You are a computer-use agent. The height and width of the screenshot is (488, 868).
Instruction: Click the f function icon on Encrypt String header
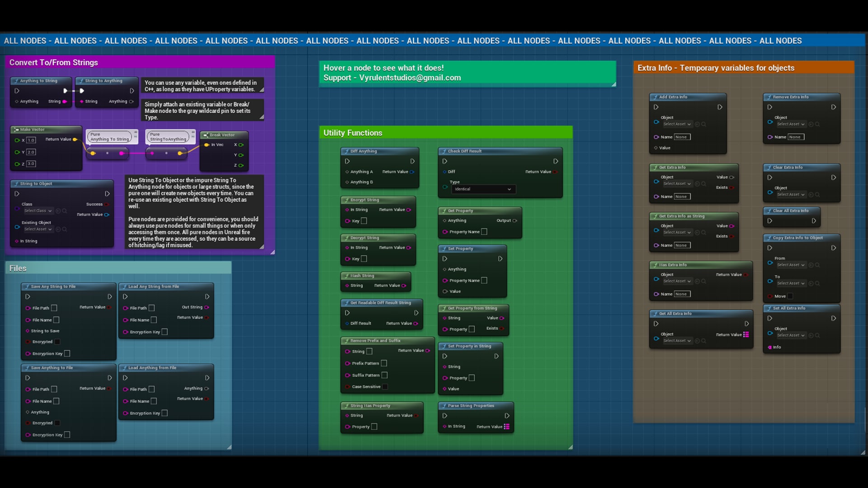[346, 199]
